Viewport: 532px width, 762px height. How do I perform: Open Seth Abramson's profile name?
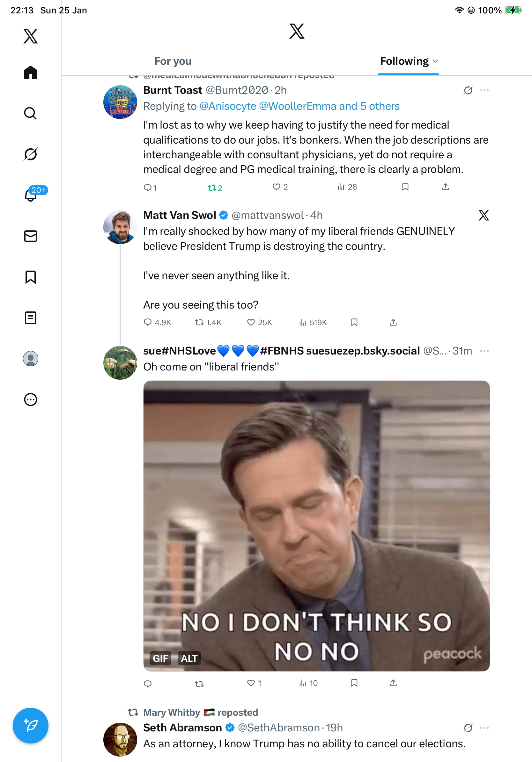coord(182,728)
